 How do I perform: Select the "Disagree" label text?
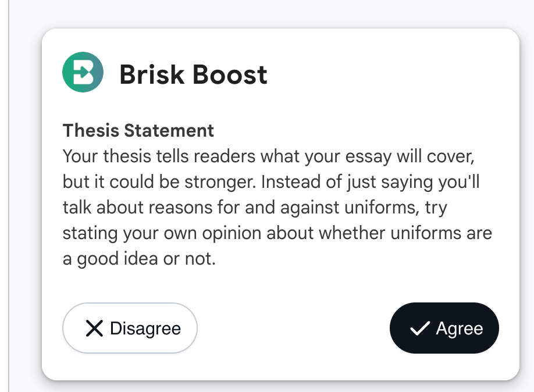145,329
